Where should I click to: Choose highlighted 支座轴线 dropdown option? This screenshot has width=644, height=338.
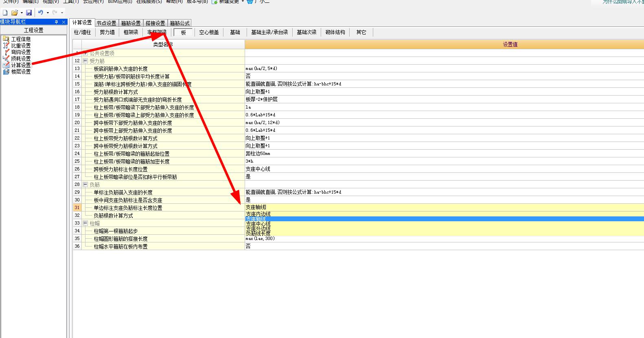pos(445,219)
